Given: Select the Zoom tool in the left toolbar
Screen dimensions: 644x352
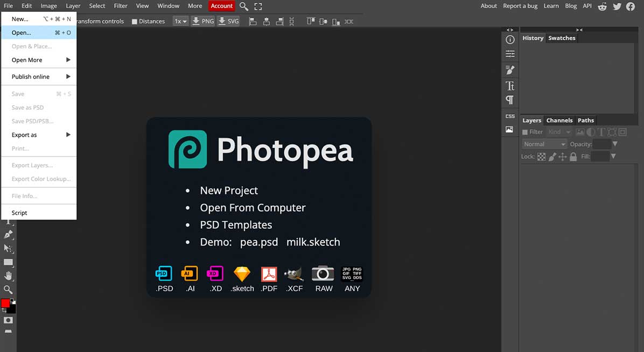Looking at the screenshot, I should pyautogui.click(x=8, y=290).
